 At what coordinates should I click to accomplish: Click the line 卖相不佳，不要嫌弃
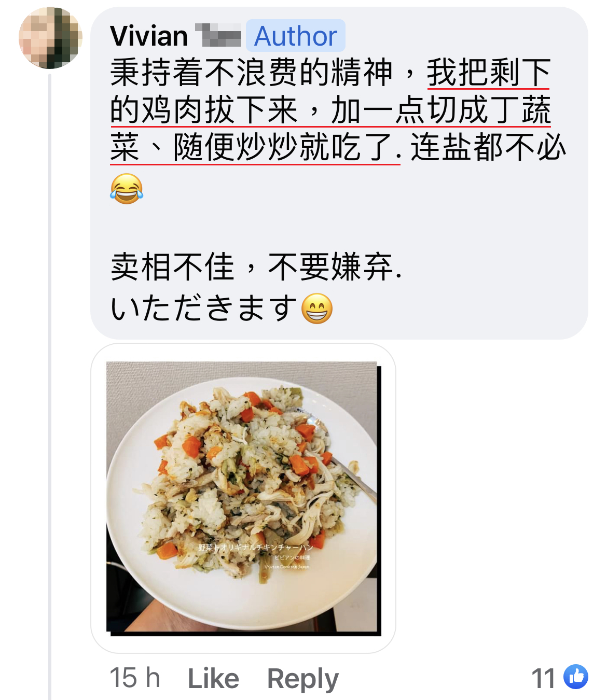[x=256, y=268]
